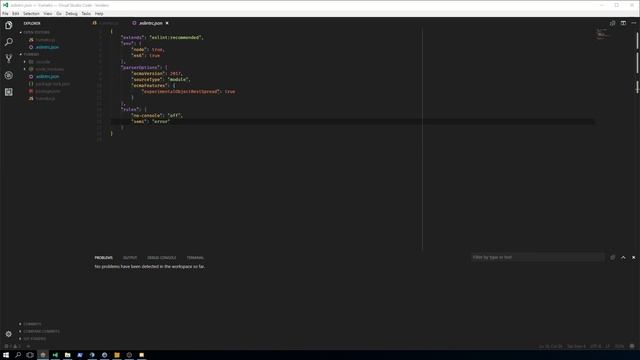The image size is (640, 360).
Task: Open Windows Start menu
Action: [6, 355]
